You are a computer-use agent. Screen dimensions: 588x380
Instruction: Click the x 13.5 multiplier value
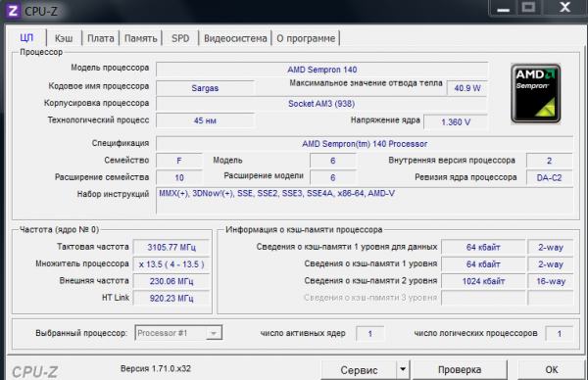pyautogui.click(x=171, y=264)
